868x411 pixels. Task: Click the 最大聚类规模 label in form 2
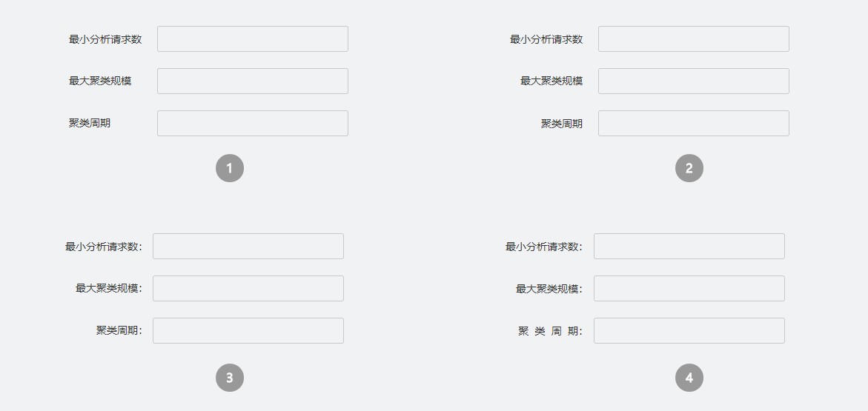tap(551, 81)
